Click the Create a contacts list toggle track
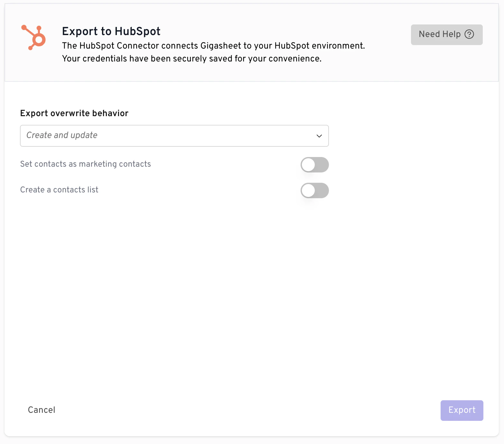 point(315,190)
